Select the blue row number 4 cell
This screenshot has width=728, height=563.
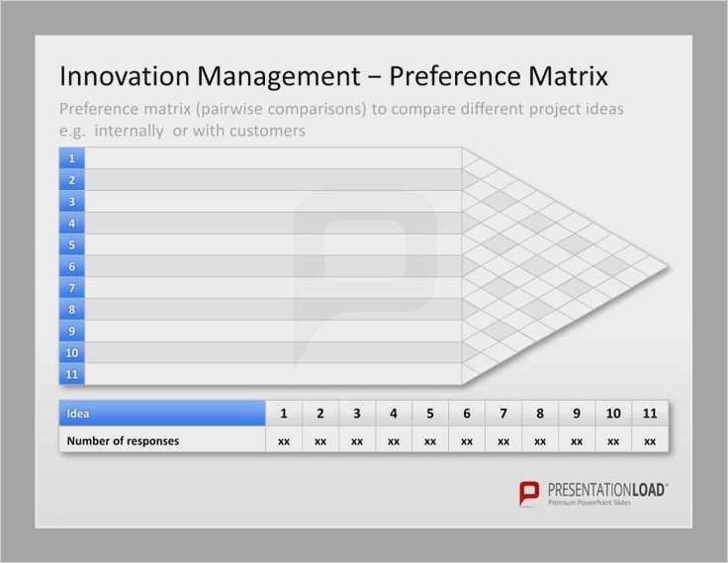71,224
